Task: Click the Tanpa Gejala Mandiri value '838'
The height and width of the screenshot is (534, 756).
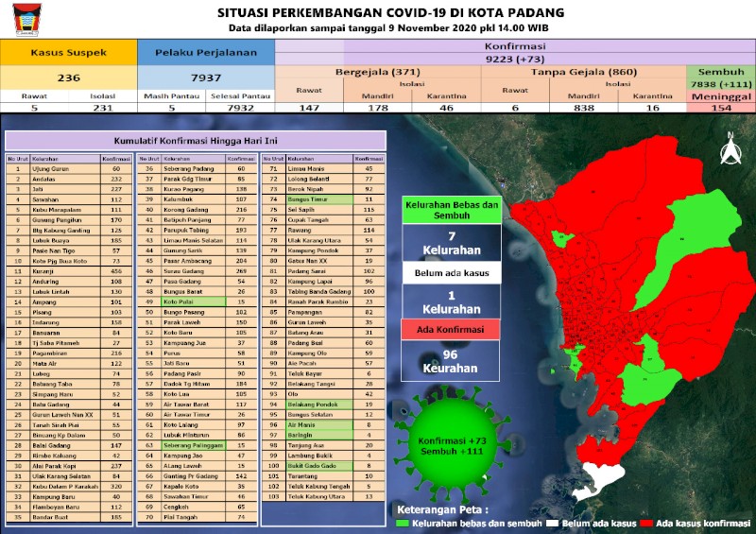Action: tap(584, 108)
